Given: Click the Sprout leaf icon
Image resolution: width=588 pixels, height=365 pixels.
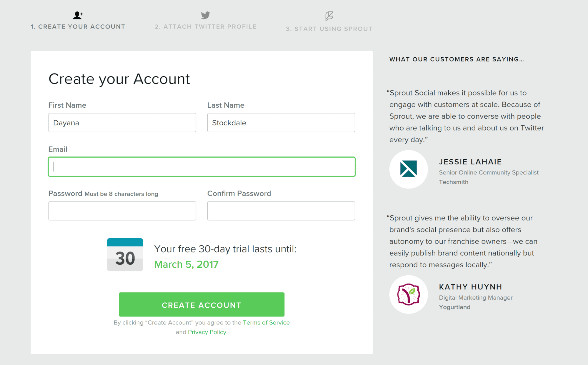Looking at the screenshot, I should [x=329, y=16].
